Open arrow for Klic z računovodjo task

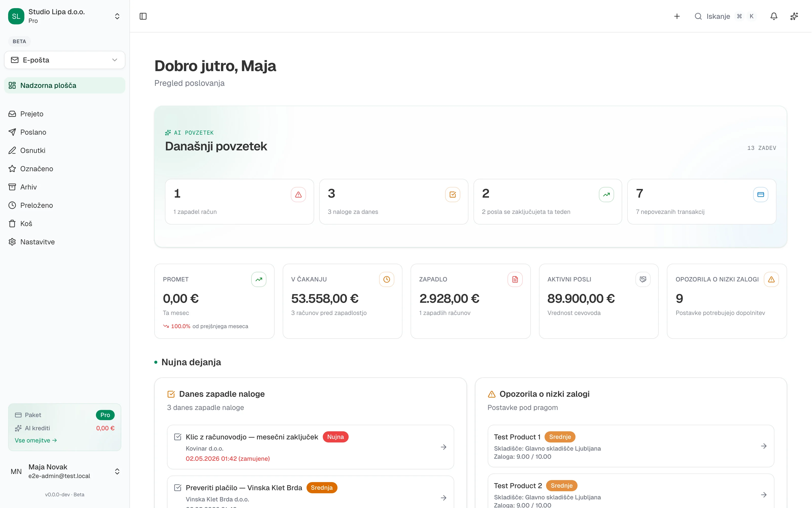443,447
